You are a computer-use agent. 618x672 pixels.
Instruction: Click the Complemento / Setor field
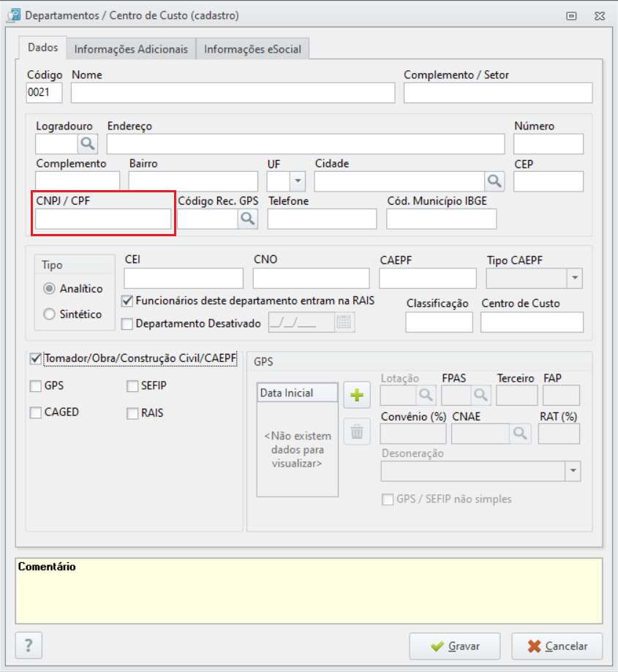tap(498, 93)
